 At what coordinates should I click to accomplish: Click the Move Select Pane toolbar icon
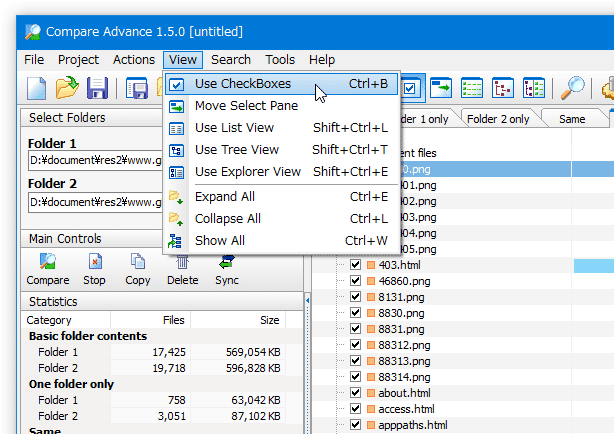pyautogui.click(x=441, y=88)
